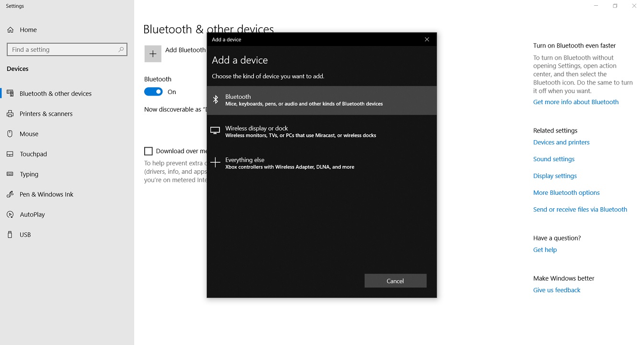Screen dimensions: 644x345
Task: Click the Printers & scanners printer icon
Action: (11, 114)
